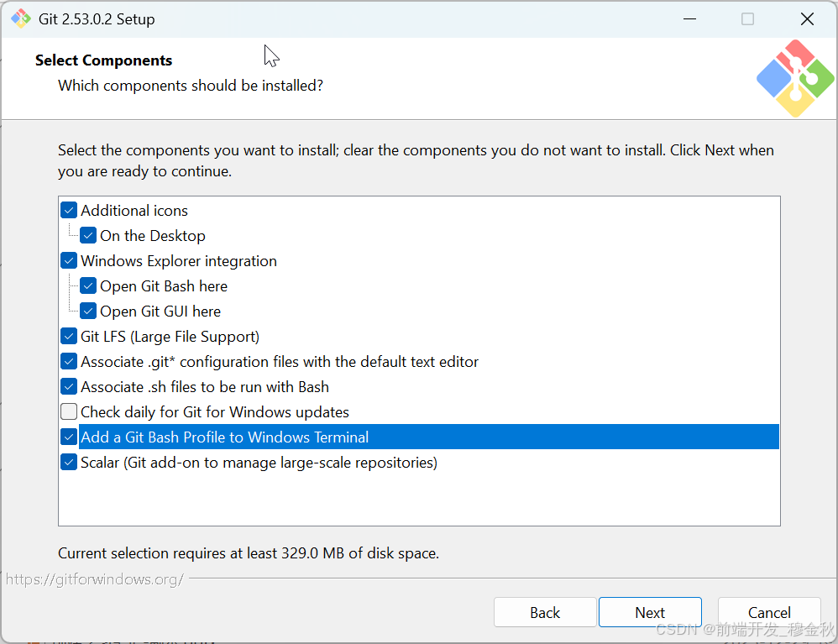
Task: Close the Git Setup window
Action: coord(807,18)
